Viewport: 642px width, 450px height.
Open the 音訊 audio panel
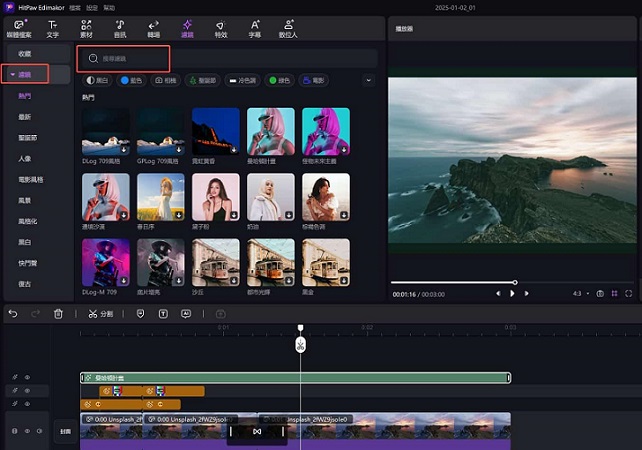(x=120, y=27)
